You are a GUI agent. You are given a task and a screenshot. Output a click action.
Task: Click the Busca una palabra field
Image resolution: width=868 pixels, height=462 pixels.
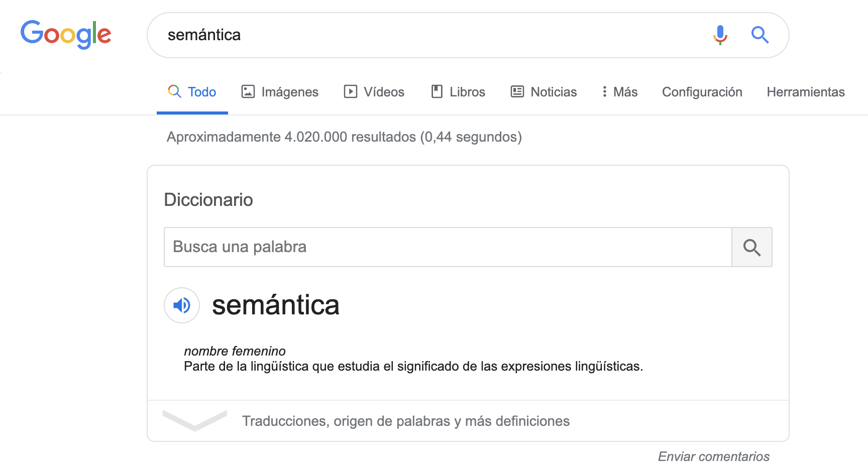click(448, 247)
